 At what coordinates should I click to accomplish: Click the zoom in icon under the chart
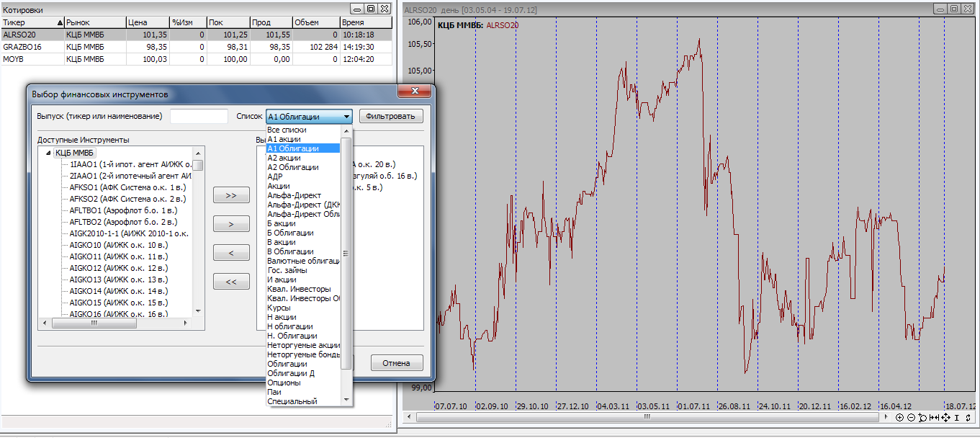pyautogui.click(x=899, y=417)
